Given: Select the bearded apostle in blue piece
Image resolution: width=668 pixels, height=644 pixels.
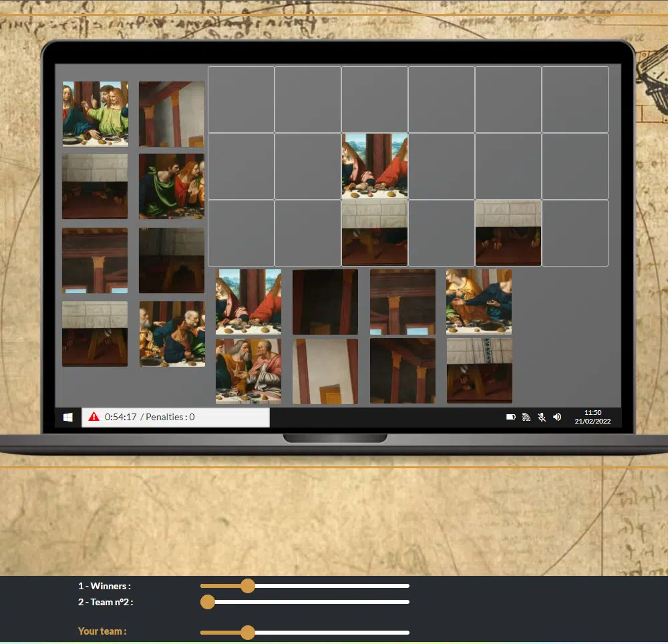Looking at the screenshot, I should 172,334.
